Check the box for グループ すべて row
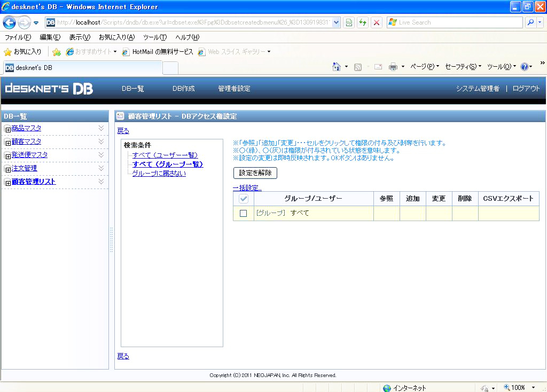This screenshot has height=392, width=547. pyautogui.click(x=244, y=213)
